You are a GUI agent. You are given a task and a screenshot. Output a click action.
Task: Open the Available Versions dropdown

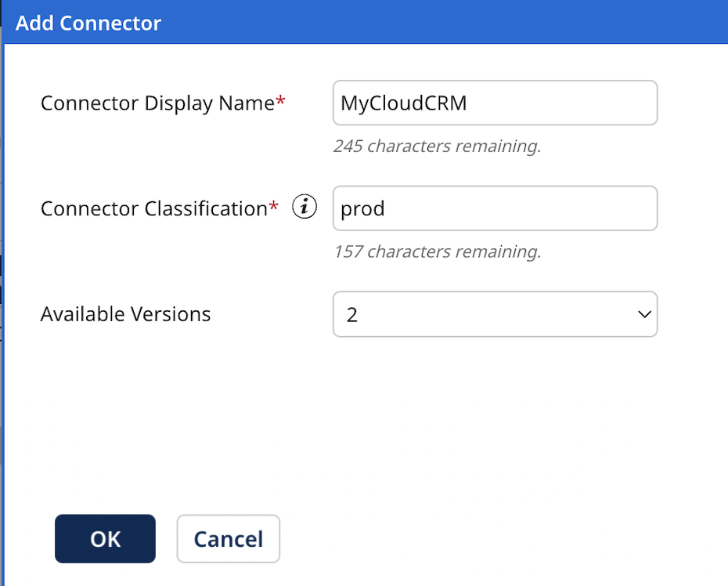point(495,313)
